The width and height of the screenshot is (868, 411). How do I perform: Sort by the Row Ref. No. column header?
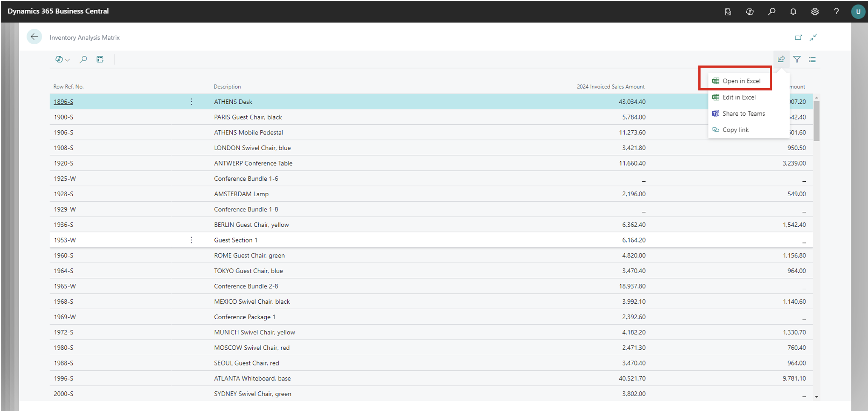(69, 87)
